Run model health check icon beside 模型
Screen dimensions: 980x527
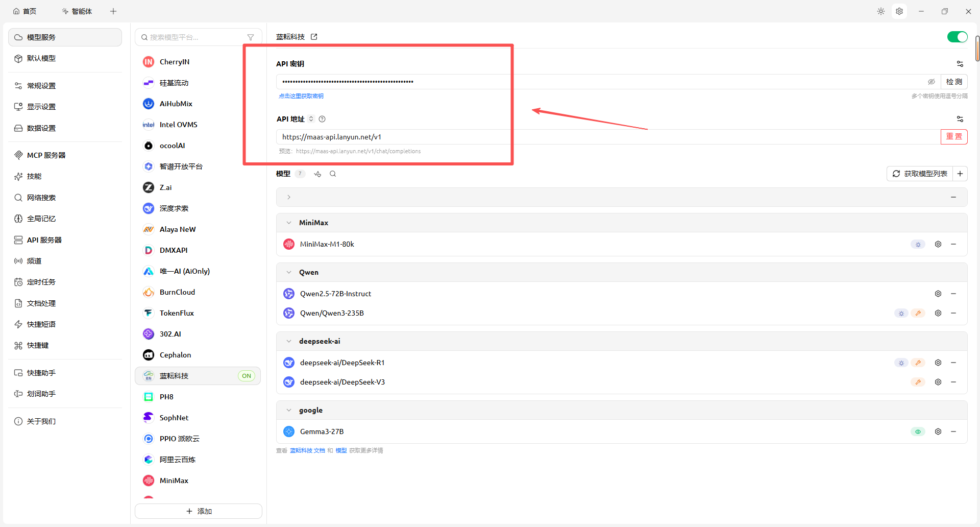[x=317, y=174]
